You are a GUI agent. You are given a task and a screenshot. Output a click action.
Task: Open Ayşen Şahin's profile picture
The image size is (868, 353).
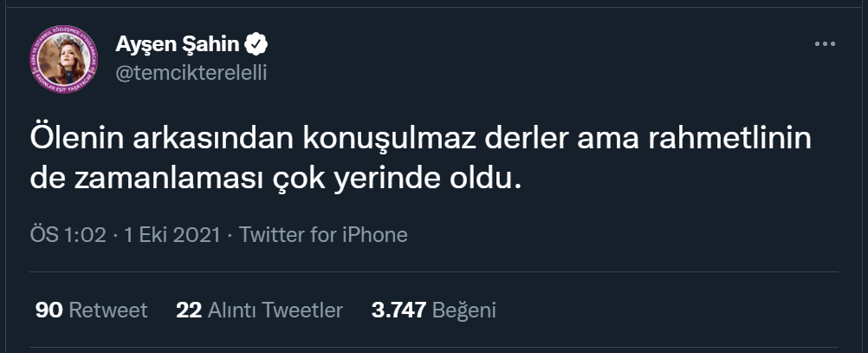(67, 57)
